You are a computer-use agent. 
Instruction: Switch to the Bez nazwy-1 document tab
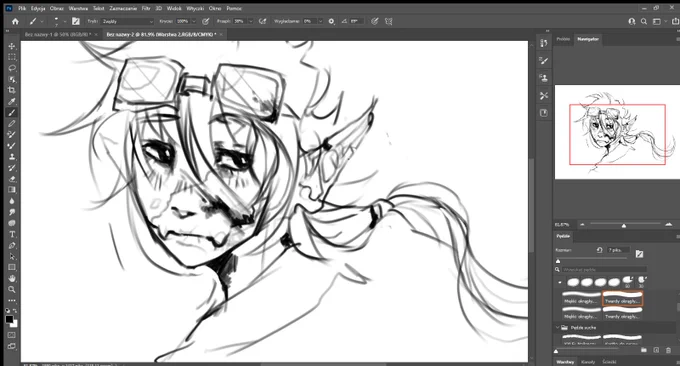(58, 34)
